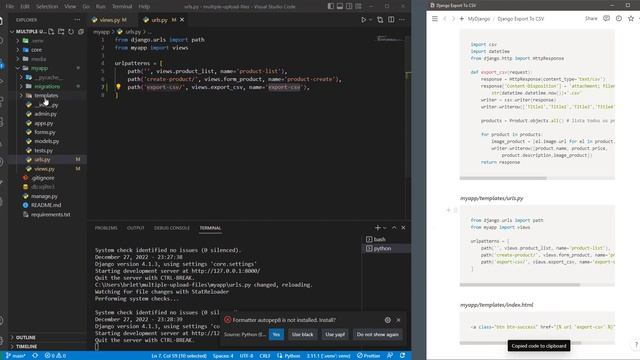Toggle the bottom panel layout icon
The image size is (640, 360).
point(340,6)
